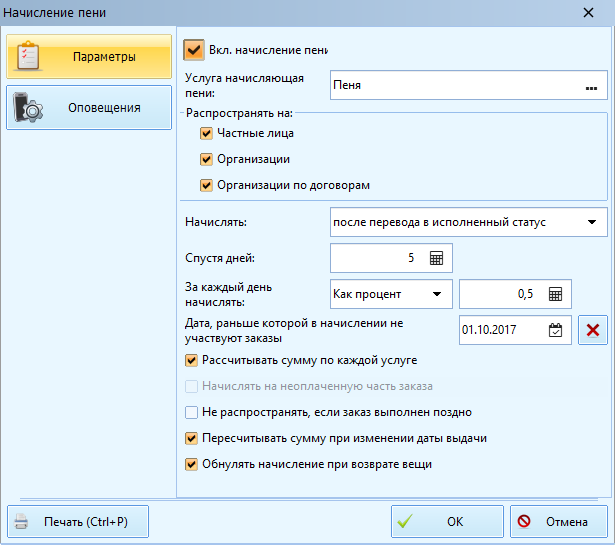Close the 'Начисление пени' dialog window

(x=587, y=13)
